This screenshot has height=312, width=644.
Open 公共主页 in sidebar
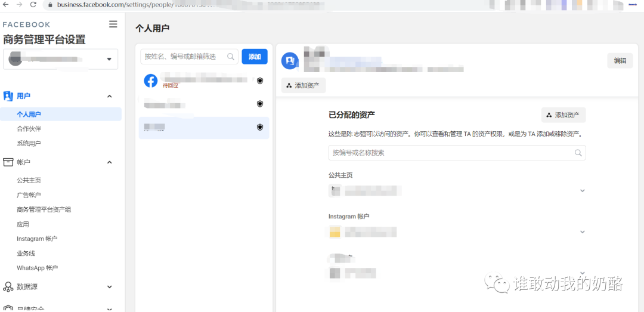pos(29,180)
